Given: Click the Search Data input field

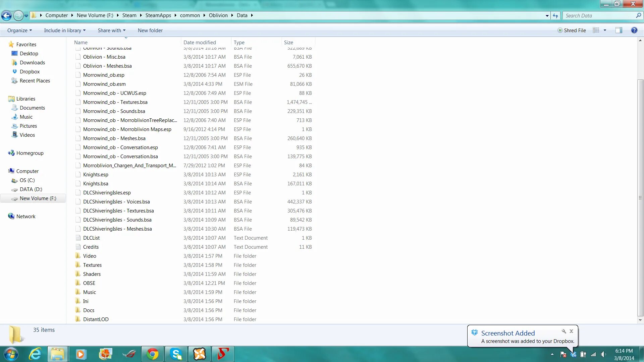Looking at the screenshot, I should point(599,15).
